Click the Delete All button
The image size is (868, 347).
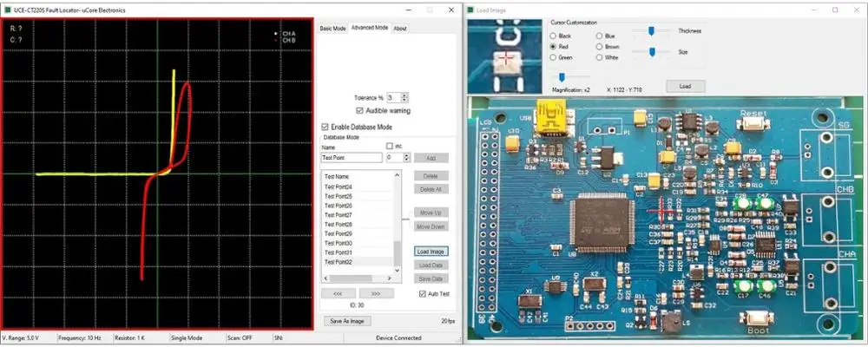[x=431, y=189]
